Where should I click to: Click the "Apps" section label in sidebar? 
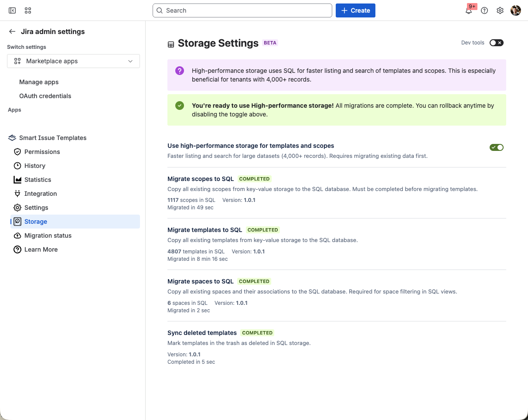tap(14, 110)
